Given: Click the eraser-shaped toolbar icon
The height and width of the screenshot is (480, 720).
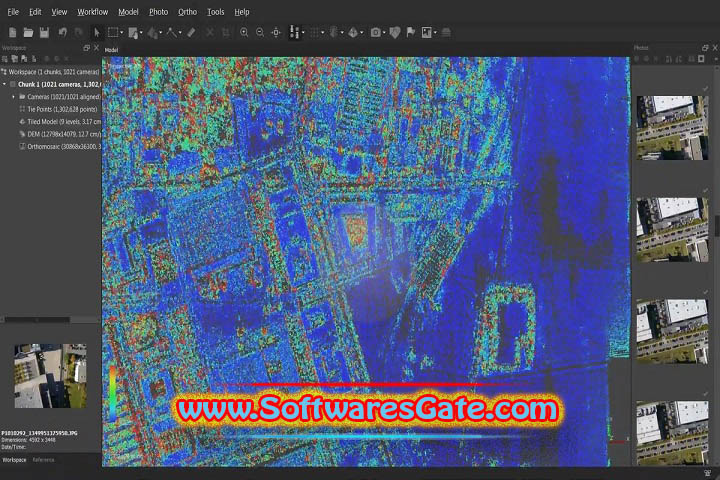Looking at the screenshot, I should coord(191,32).
